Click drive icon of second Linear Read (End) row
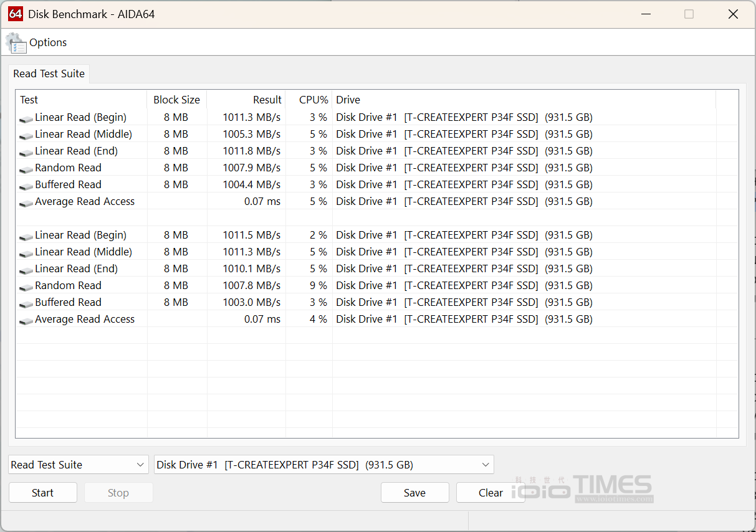 26,270
